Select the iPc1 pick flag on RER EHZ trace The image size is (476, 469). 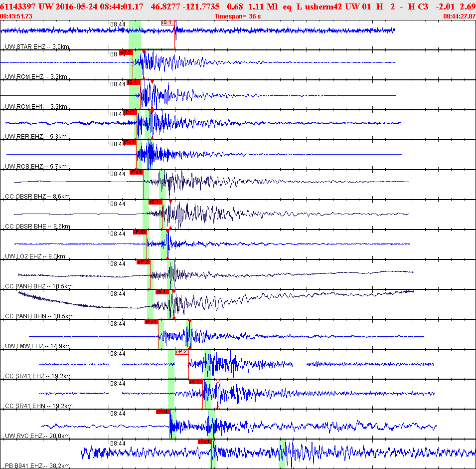click(x=130, y=112)
